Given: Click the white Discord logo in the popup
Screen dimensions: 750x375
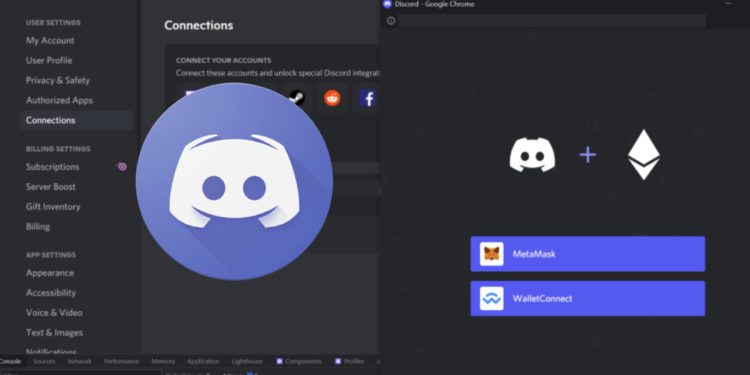Looking at the screenshot, I should (x=532, y=154).
